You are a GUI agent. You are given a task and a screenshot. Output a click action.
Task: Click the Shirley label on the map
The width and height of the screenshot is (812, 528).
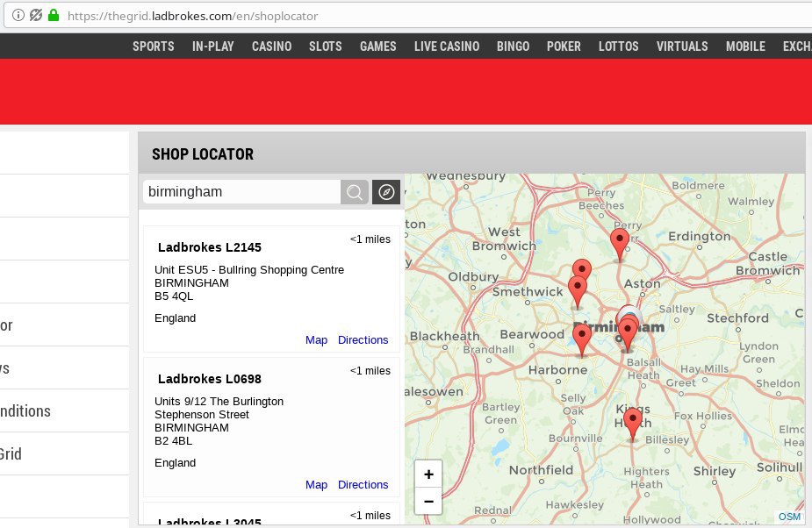pos(715,471)
